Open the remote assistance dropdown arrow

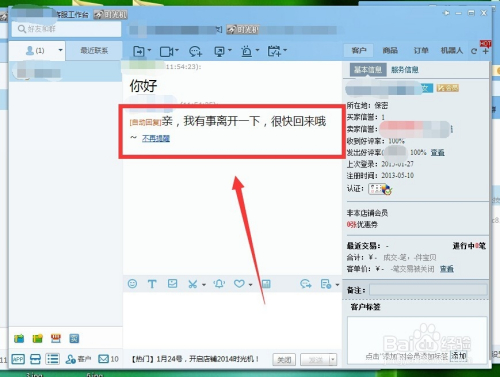coord(230,50)
